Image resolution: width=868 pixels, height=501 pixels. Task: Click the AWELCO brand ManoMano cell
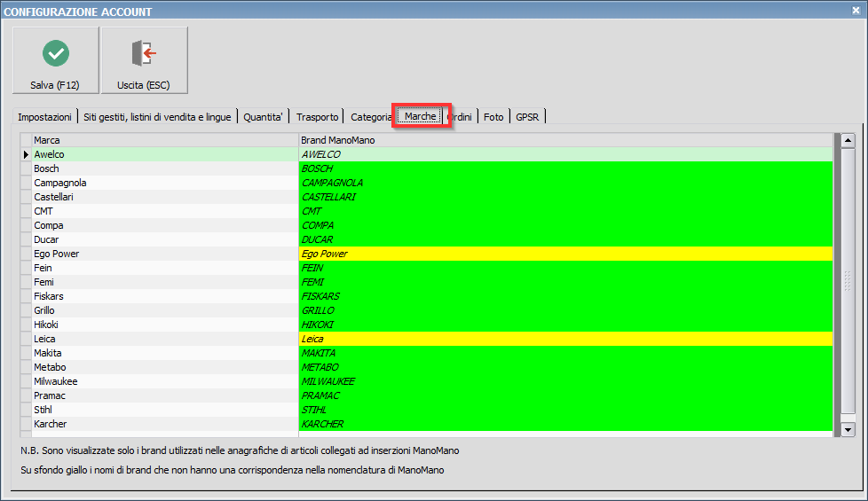tap(565, 154)
